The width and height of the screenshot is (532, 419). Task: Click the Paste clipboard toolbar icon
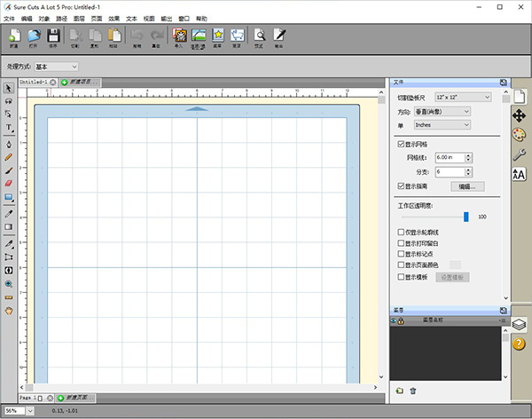[114, 36]
